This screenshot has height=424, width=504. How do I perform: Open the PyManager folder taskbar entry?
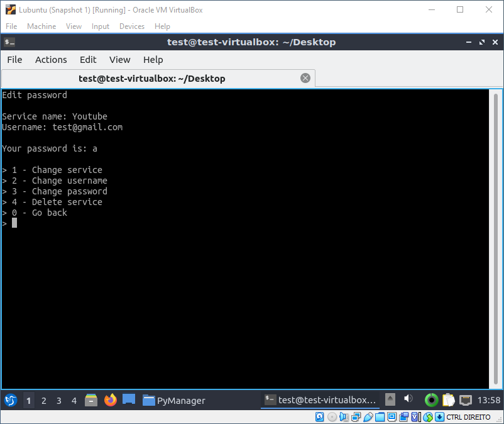173,400
